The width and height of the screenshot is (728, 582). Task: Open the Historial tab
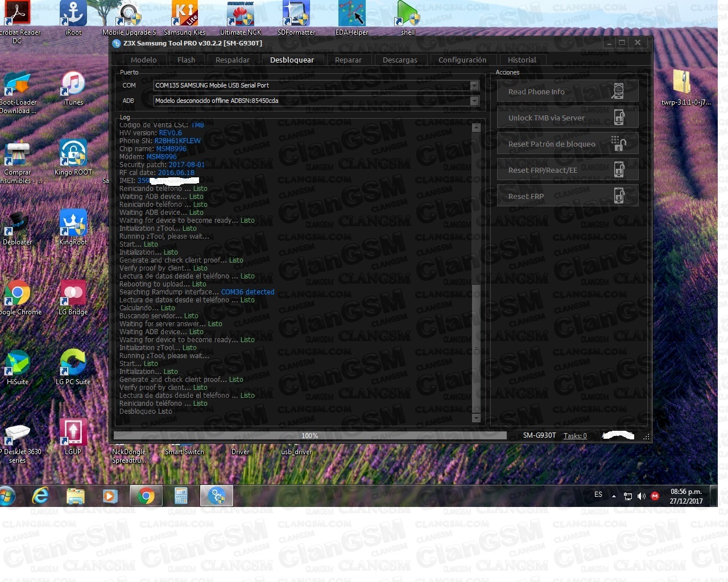pyautogui.click(x=522, y=60)
